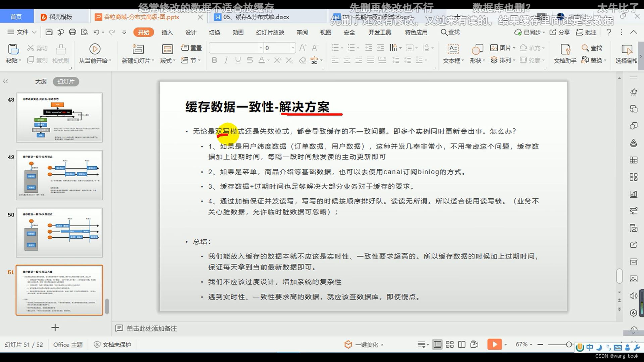Redo the last action
This screenshot has height=362, width=644.
[x=112, y=32]
